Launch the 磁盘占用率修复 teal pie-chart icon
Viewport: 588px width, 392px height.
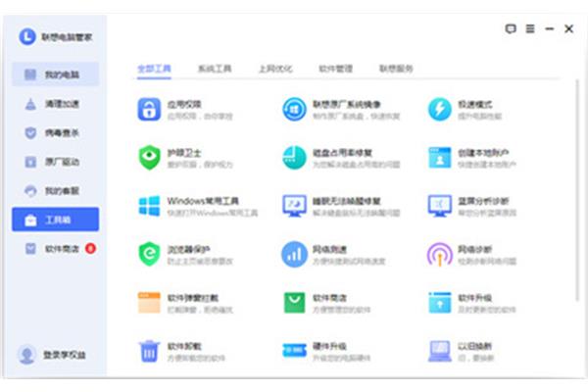pos(294,158)
